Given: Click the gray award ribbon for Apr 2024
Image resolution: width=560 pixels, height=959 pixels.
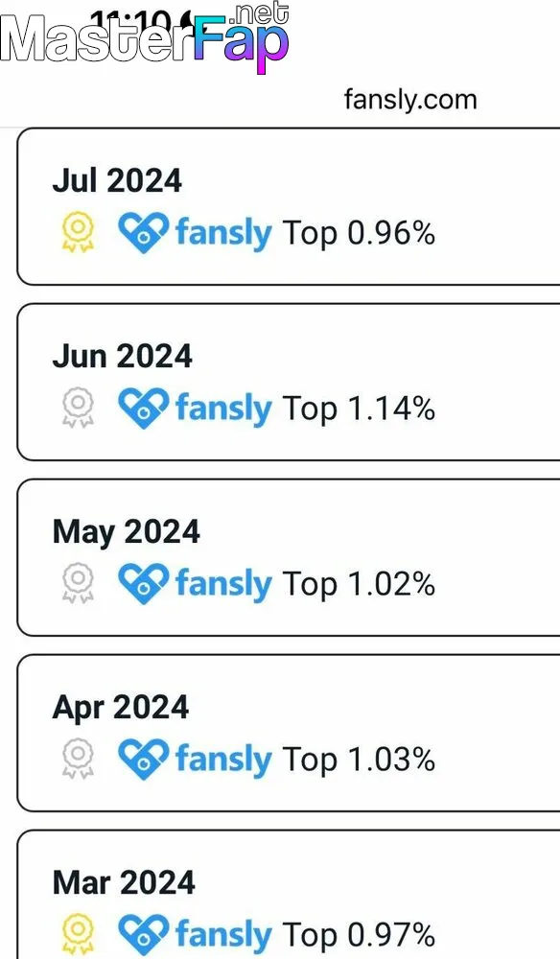Looking at the screenshot, I should point(79,759).
